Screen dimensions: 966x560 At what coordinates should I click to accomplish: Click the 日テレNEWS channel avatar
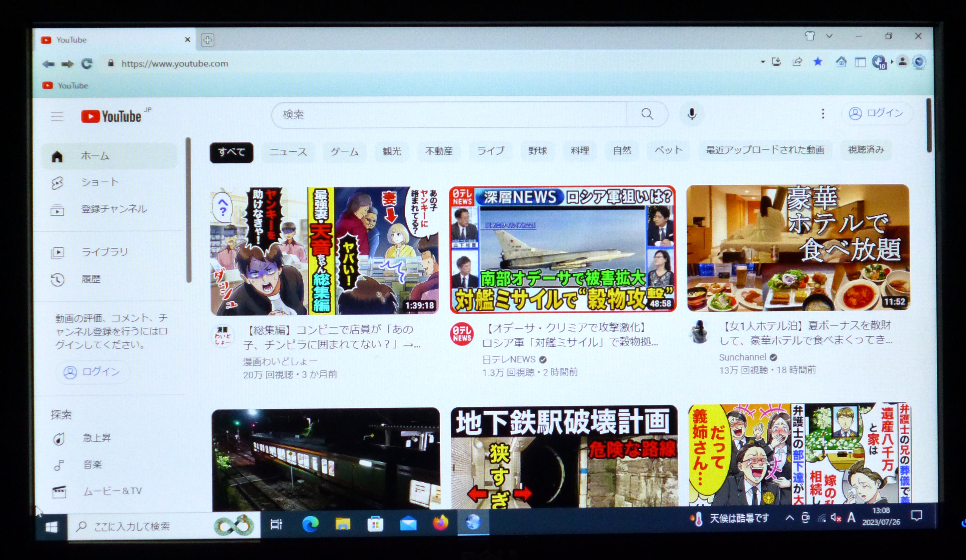pyautogui.click(x=462, y=333)
